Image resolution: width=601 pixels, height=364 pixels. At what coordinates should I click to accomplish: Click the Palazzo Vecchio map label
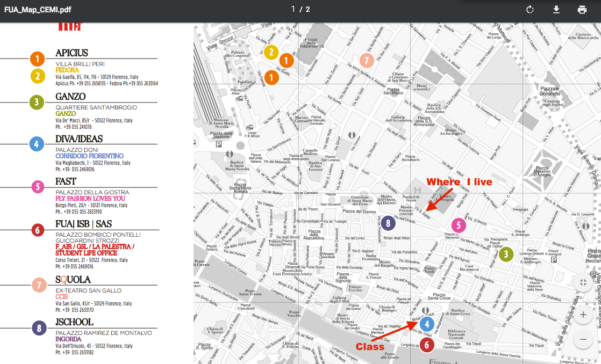(355, 288)
